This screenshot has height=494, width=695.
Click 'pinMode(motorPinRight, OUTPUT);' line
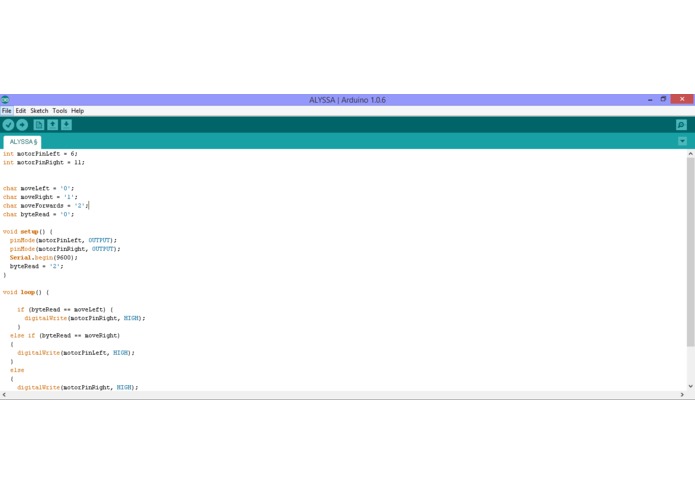point(65,249)
